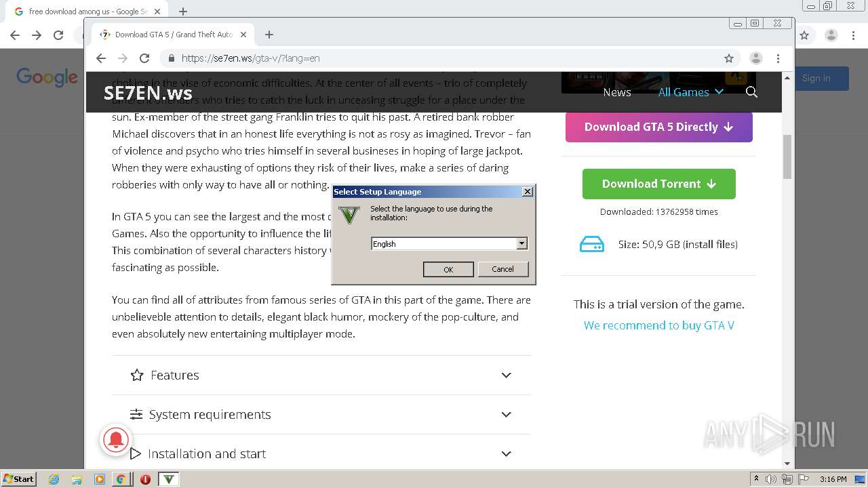Click Download GTA 5 Directly button

tap(658, 127)
